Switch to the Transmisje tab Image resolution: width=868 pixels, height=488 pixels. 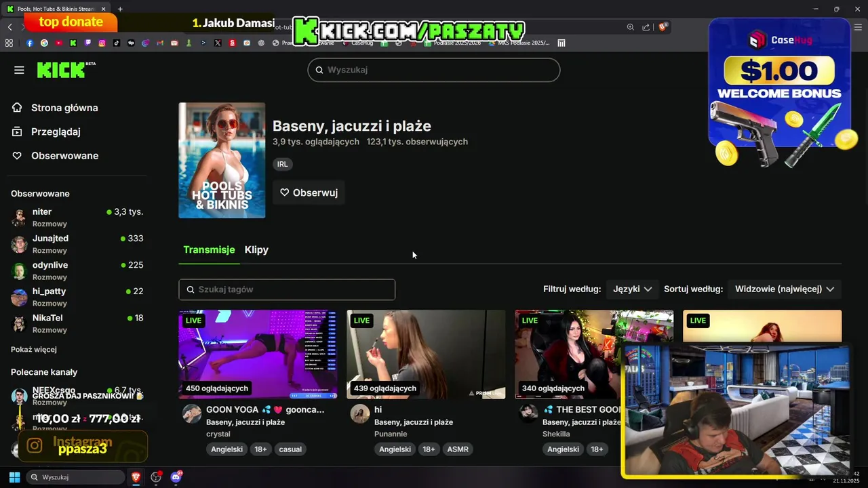click(209, 249)
